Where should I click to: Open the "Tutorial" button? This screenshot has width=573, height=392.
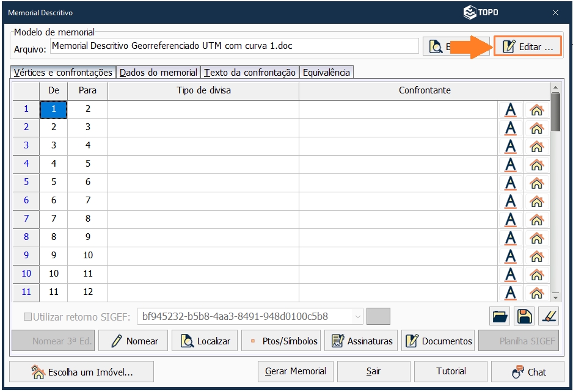tap(450, 371)
